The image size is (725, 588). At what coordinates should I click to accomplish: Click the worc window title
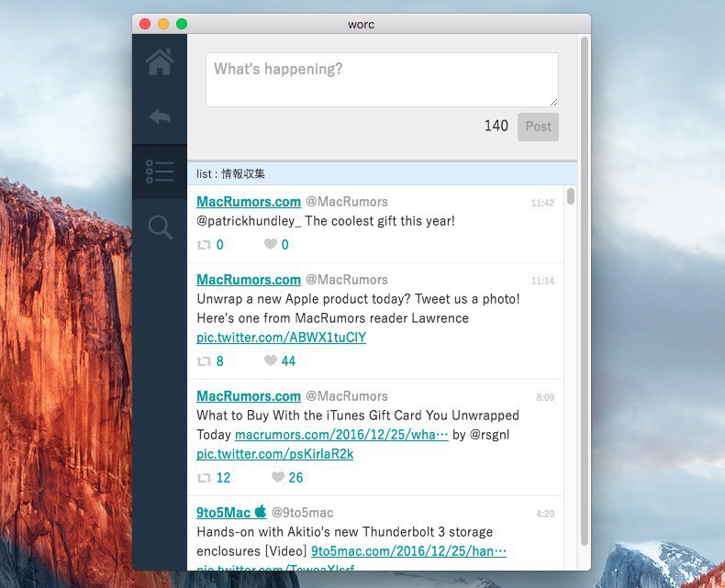(361, 25)
